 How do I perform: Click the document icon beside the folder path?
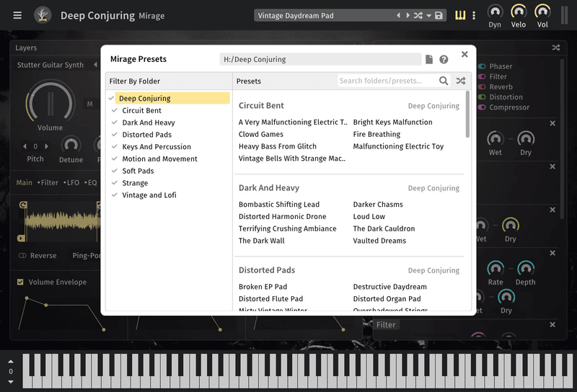pyautogui.click(x=429, y=60)
